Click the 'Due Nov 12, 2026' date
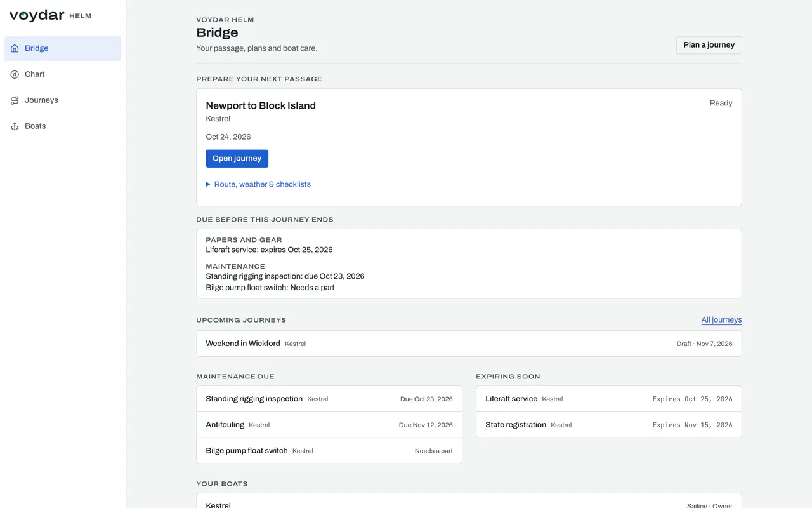 [426, 425]
